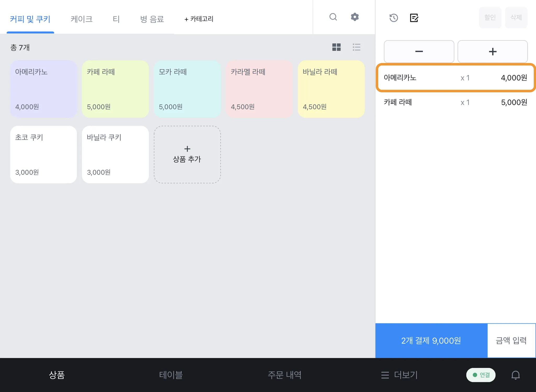
Task: Switch to list view layout
Action: click(x=356, y=47)
